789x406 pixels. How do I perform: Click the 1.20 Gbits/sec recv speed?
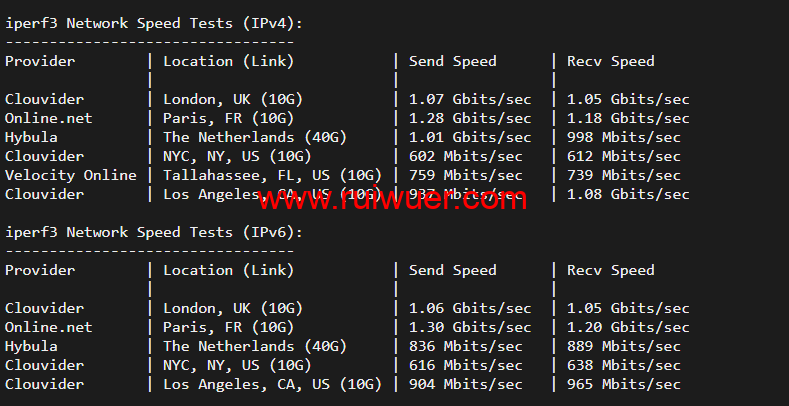coord(628,327)
